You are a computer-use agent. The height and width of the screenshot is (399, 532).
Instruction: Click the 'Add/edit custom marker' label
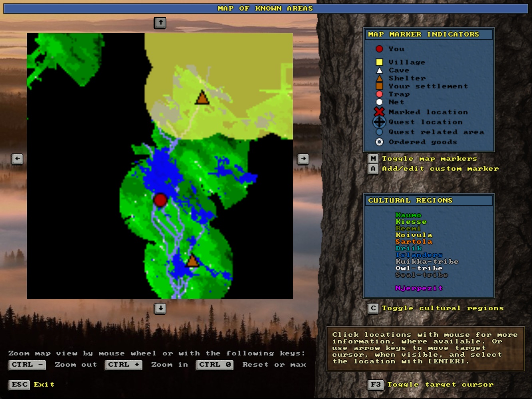click(x=440, y=169)
